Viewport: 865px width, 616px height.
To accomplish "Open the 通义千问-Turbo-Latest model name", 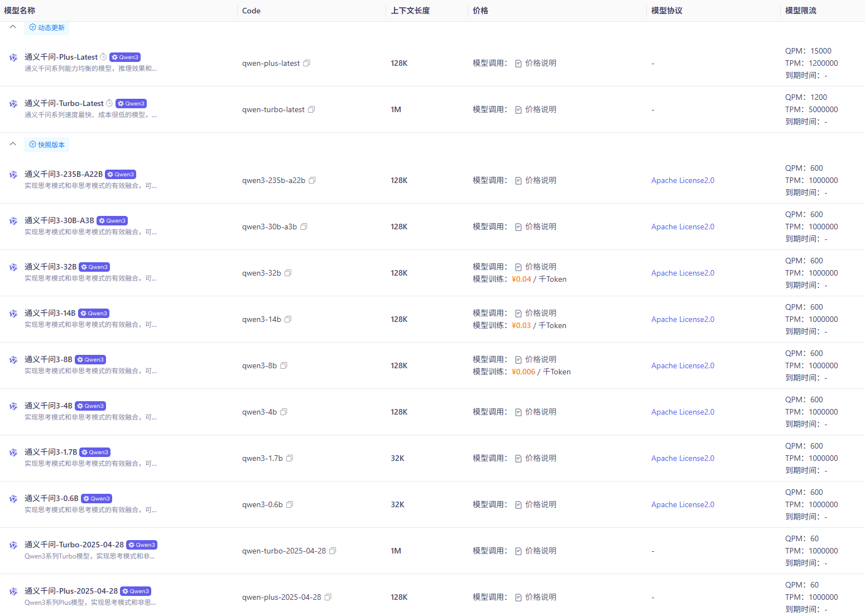I will pyautogui.click(x=64, y=103).
